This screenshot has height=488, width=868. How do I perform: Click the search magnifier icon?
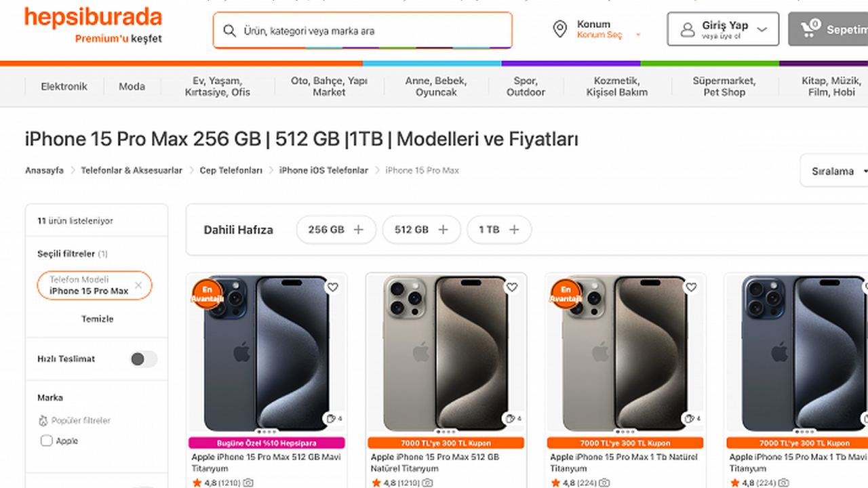pos(230,30)
